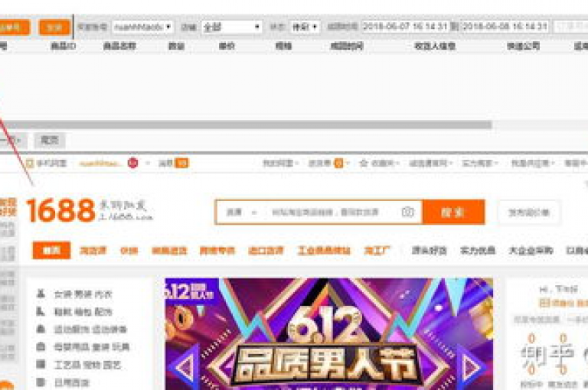Expand the 实力商家 dropdown

[x=479, y=163]
